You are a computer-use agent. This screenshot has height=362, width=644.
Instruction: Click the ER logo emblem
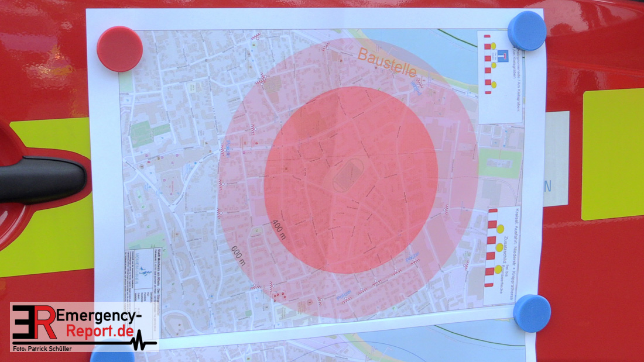[33, 322]
